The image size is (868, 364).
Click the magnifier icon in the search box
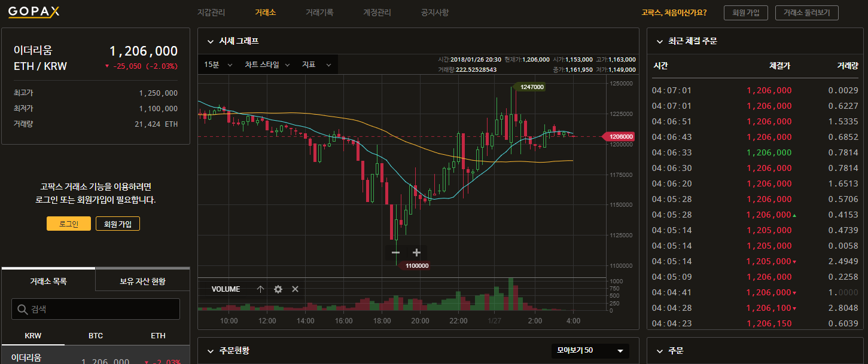pos(23,309)
